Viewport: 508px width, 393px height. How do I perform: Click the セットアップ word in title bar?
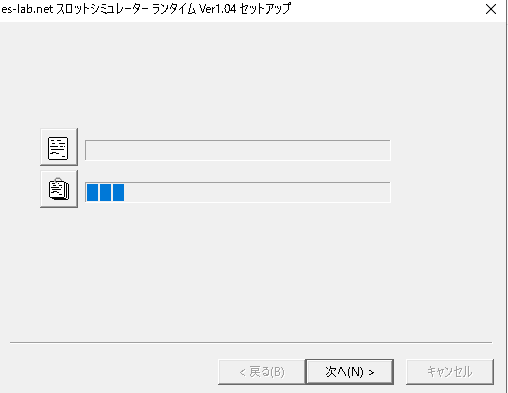click(x=265, y=9)
